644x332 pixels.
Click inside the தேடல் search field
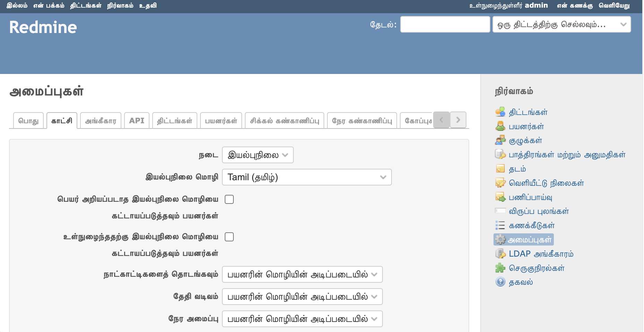[445, 24]
